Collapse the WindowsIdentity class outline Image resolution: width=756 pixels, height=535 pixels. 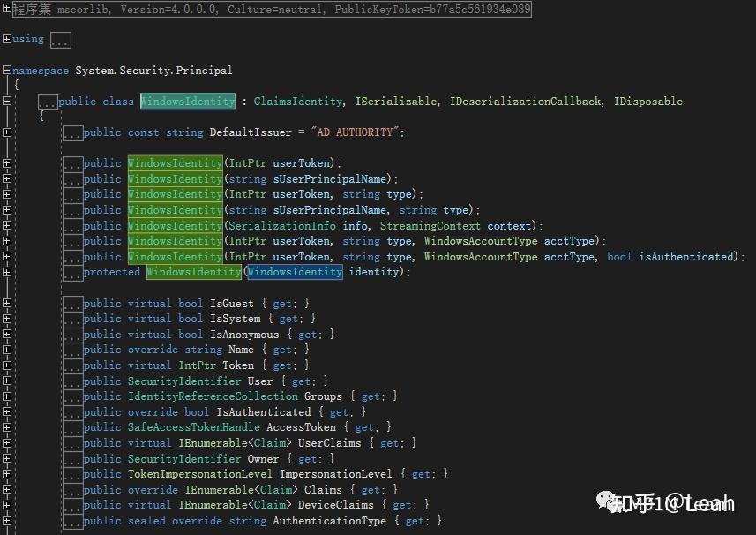tap(6, 101)
